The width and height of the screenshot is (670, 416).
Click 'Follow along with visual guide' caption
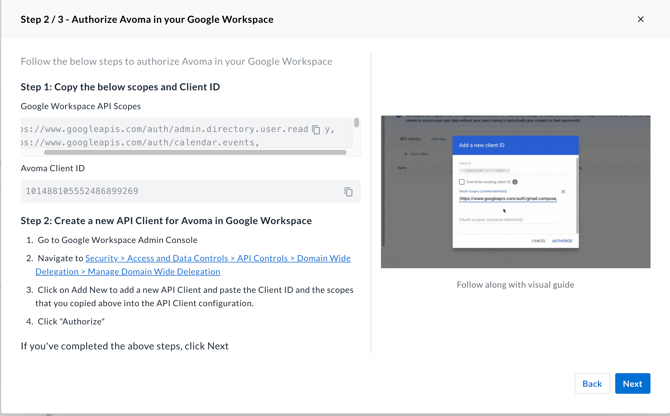click(515, 285)
